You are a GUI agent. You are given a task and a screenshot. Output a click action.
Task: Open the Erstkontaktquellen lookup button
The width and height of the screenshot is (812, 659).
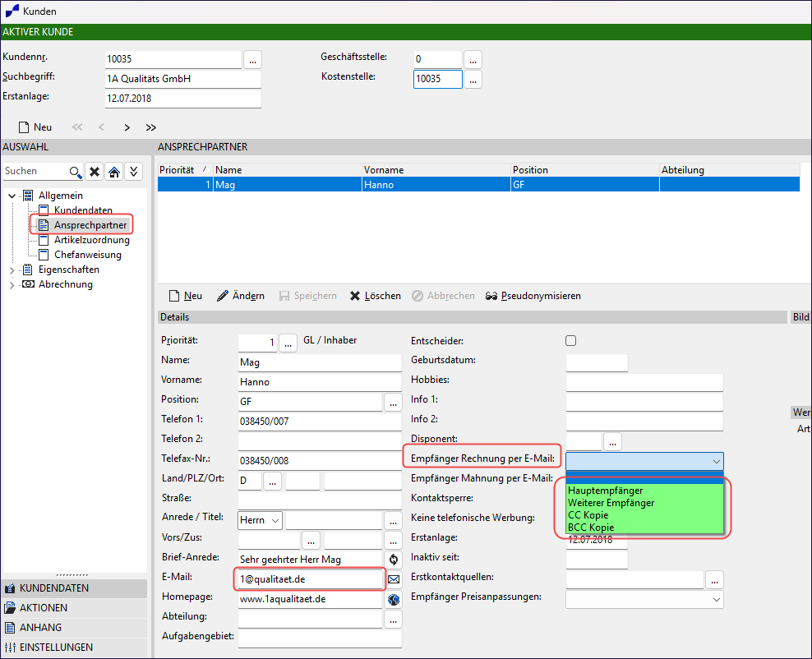[715, 580]
